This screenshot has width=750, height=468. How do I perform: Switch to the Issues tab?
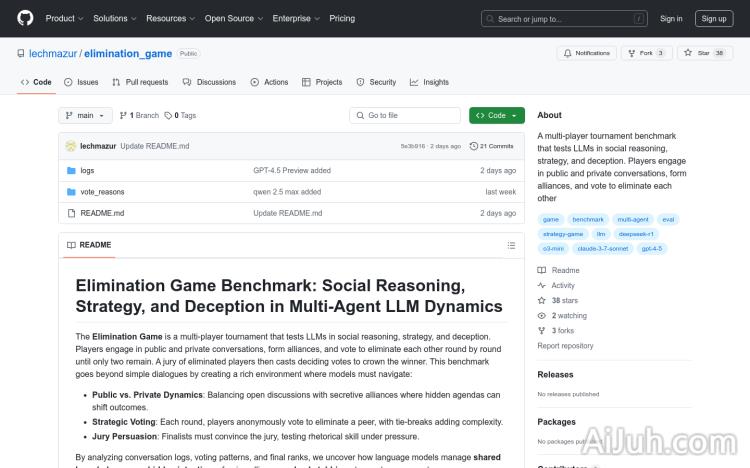pyautogui.click(x=82, y=82)
